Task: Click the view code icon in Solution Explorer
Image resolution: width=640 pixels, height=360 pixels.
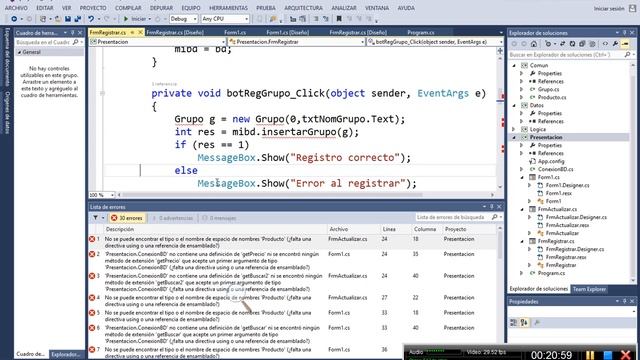Action: coord(605,44)
